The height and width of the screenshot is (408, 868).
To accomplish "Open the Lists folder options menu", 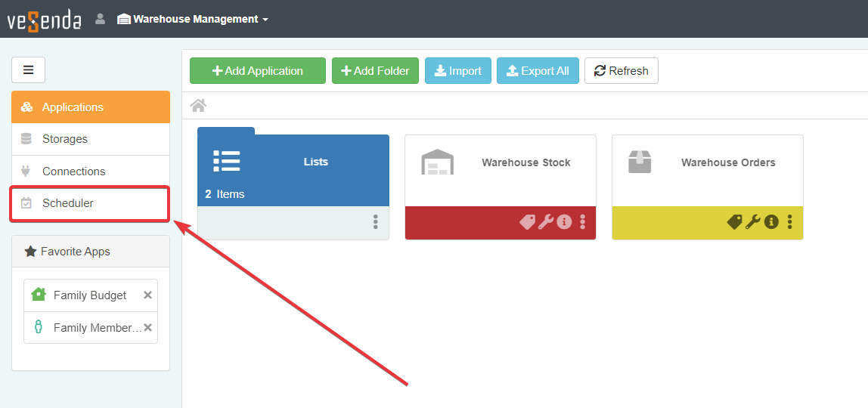I will (375, 222).
